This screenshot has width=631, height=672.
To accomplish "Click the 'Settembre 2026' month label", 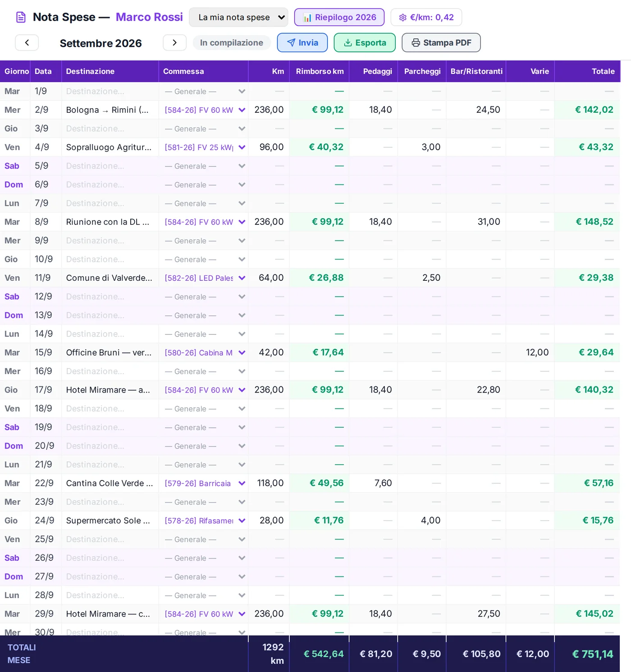I will point(101,43).
